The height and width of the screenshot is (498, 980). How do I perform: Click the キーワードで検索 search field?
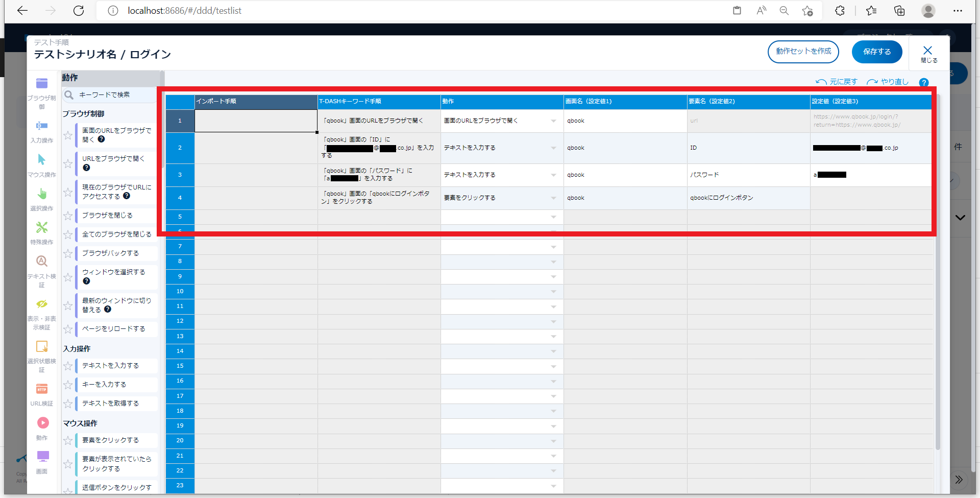[115, 95]
